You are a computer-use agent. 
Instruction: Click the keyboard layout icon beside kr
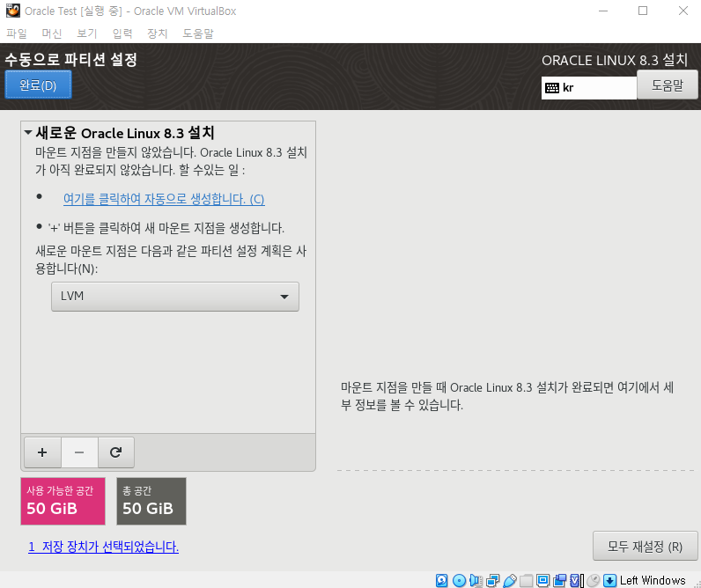pos(551,87)
